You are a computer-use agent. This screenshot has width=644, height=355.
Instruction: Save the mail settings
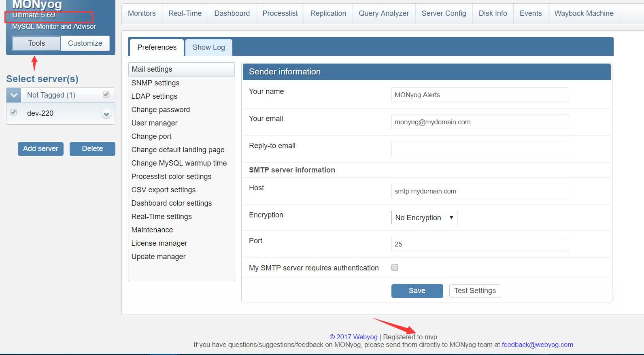click(x=417, y=291)
